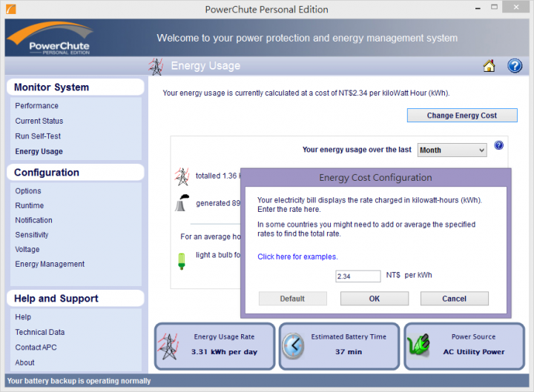
Task: Click pylon icon beside 'totalled 1.36'
Action: coord(182,176)
